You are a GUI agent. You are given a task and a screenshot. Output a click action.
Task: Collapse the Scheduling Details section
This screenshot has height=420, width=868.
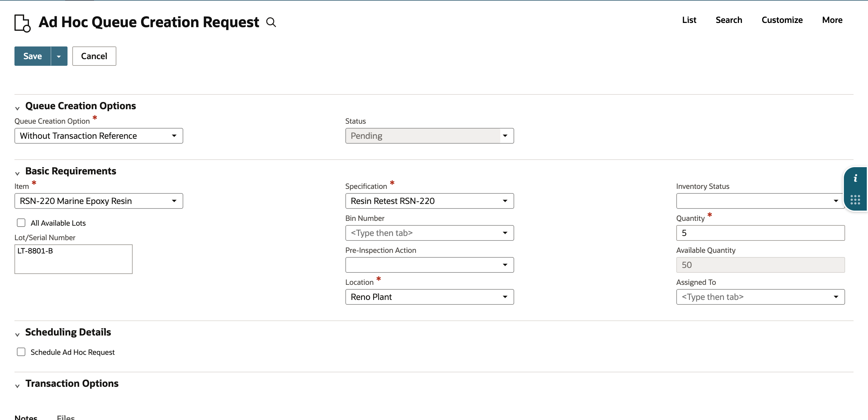17,334
